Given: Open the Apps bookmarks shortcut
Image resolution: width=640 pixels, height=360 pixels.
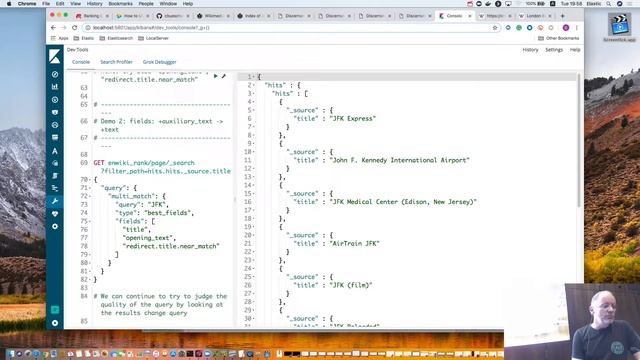Looking at the screenshot, I should pyautogui.click(x=60, y=38).
